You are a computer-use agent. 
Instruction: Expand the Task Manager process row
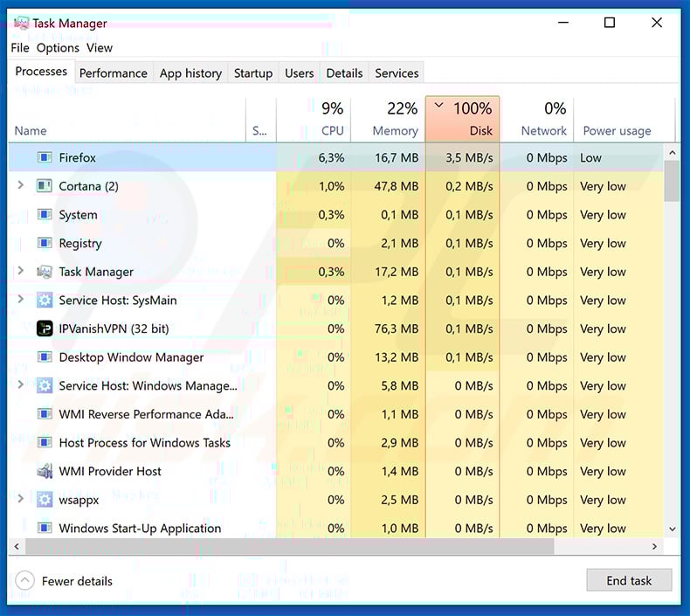[20, 271]
